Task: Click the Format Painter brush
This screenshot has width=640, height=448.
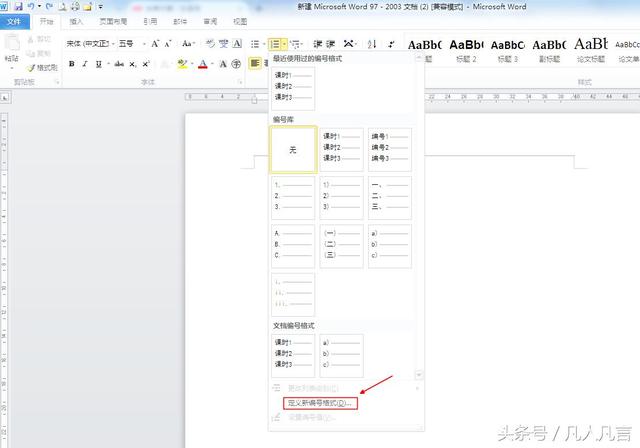Action: tap(31, 68)
